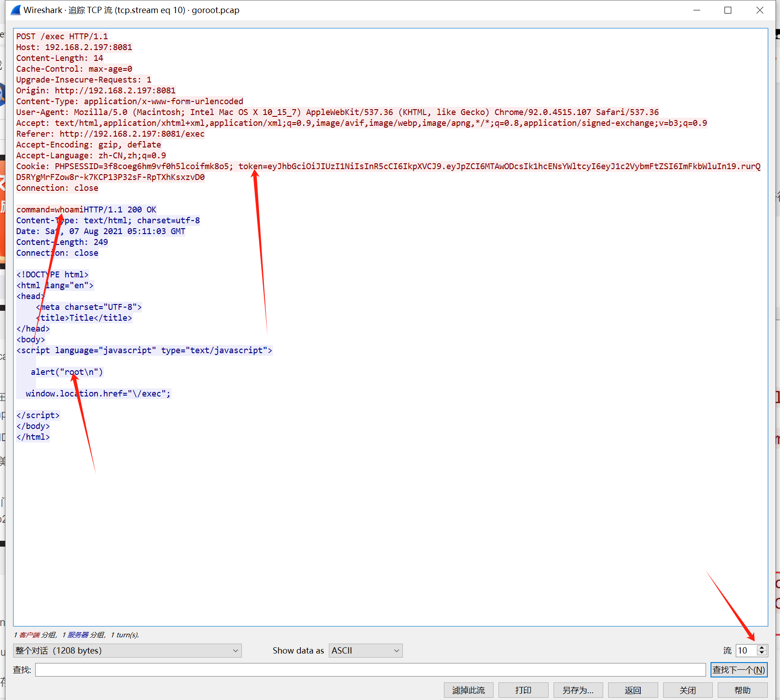This screenshot has width=780, height=700.
Task: Click the 另存为... save as button
Action: click(x=578, y=690)
